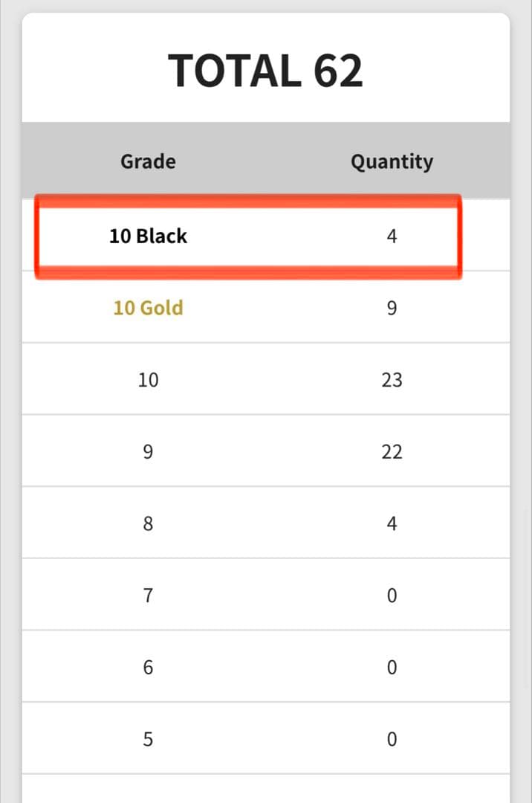Click the TOTAL 62 heading

[x=265, y=71]
